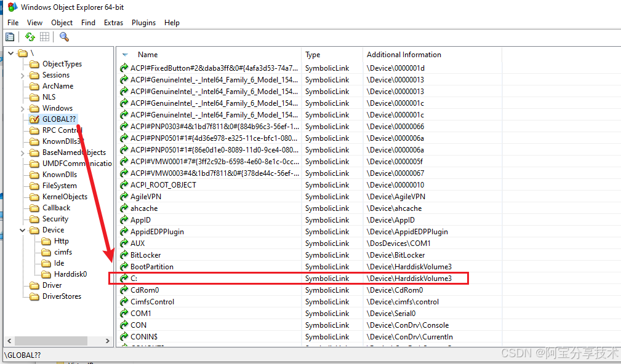Click symbolic link icon of ACPI_ROOT_OBJECT
Viewport: 621px width, 364px height.
(124, 185)
